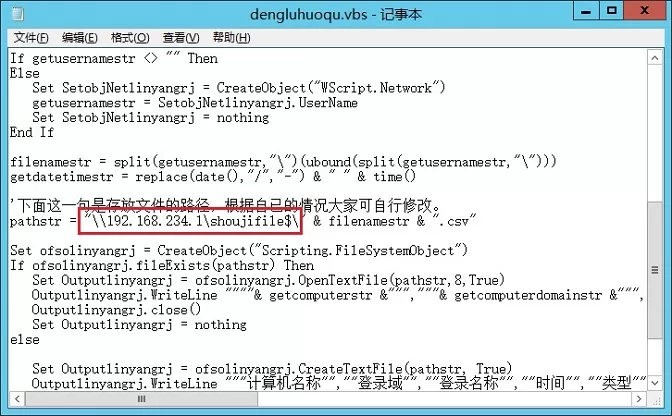
Task: Open the 查看(V) menu
Action: [181, 38]
